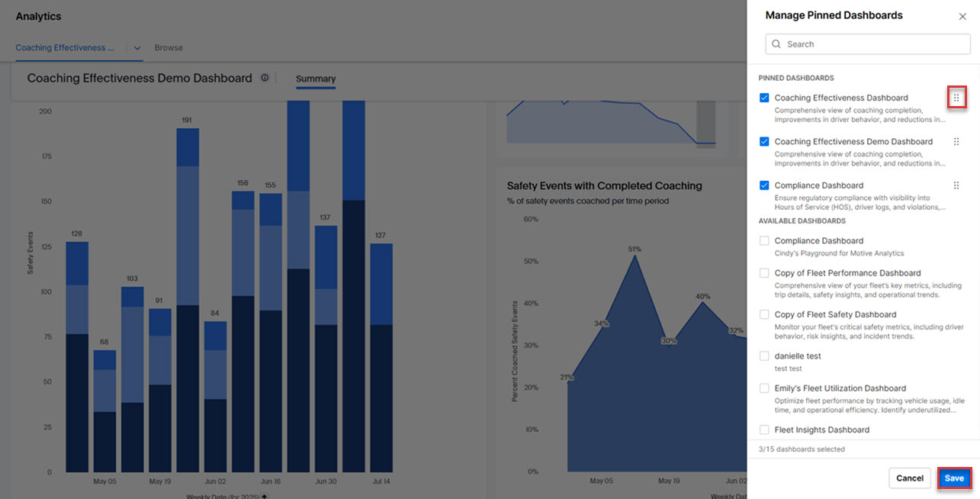This screenshot has width=980, height=499.
Task: Click the drag handle next to Compliance Dashboard
Action: click(956, 185)
